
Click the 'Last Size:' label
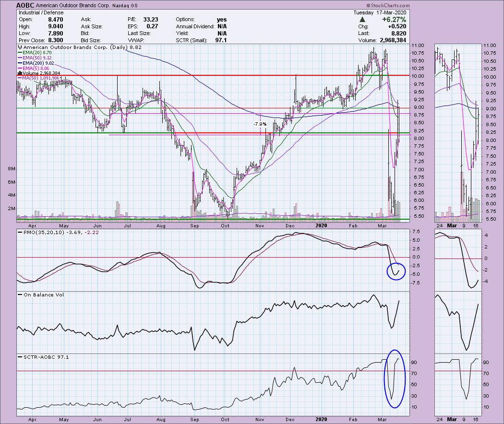(x=139, y=34)
